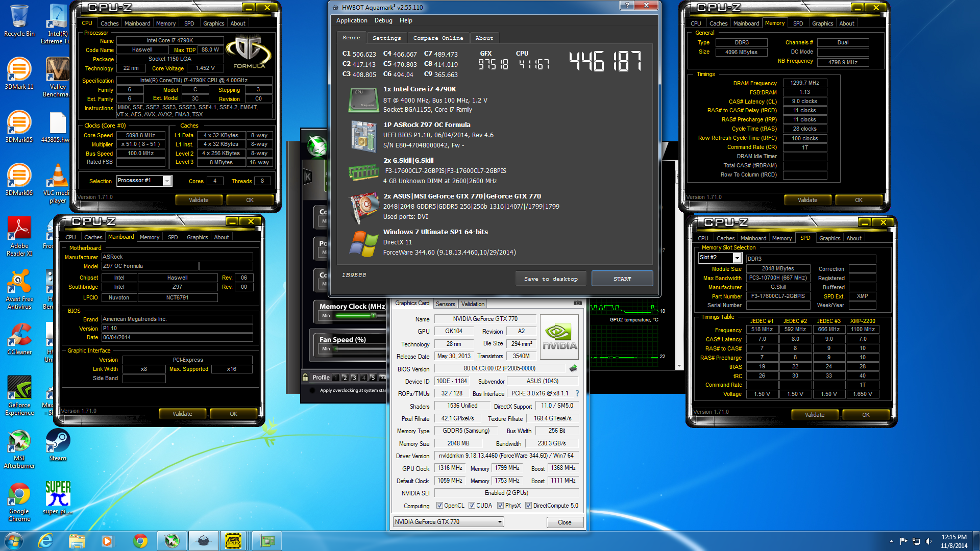Open MSI Afterburner desktop shortcut
980x551 pixels.
pos(19,448)
